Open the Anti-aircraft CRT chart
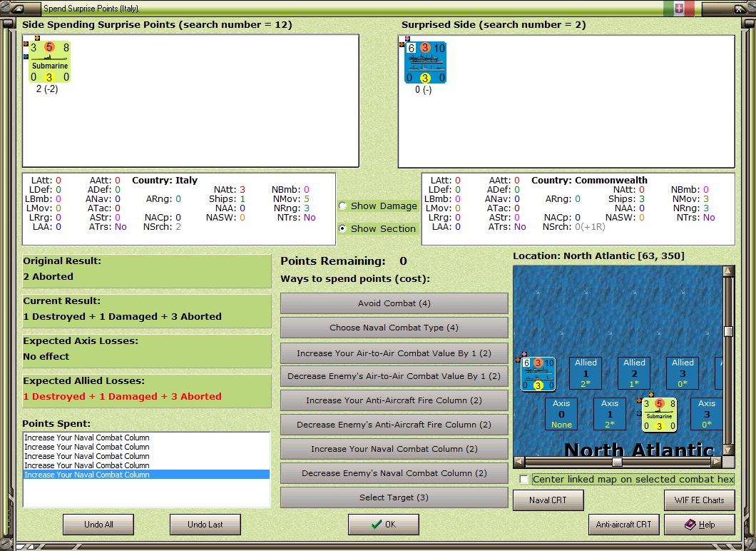The height and width of the screenshot is (551, 756). (x=623, y=525)
